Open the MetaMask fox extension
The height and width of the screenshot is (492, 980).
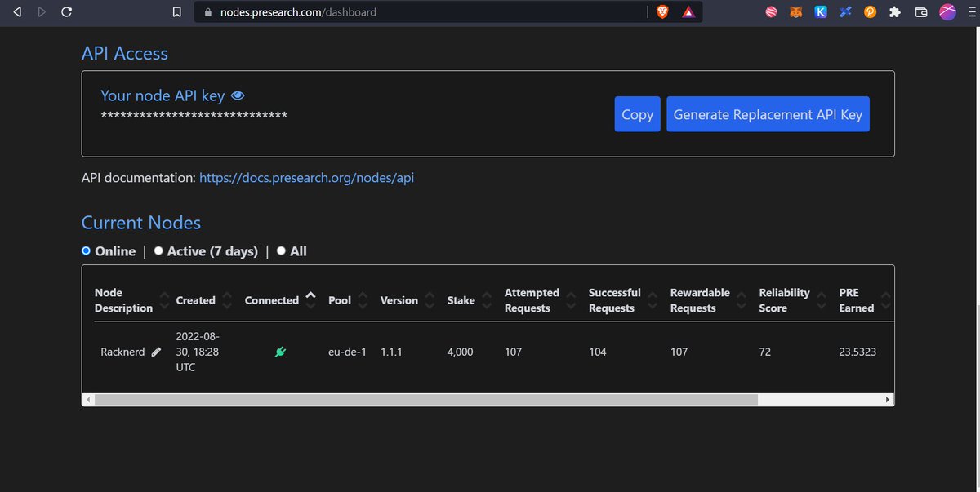coord(796,12)
